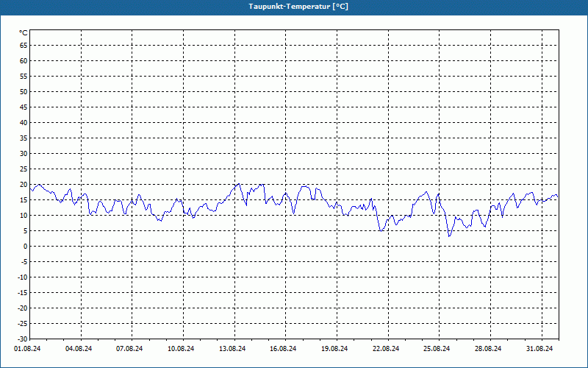588x368 pixels.
Task: Click the y-axis label -5
Action: click(x=24, y=262)
